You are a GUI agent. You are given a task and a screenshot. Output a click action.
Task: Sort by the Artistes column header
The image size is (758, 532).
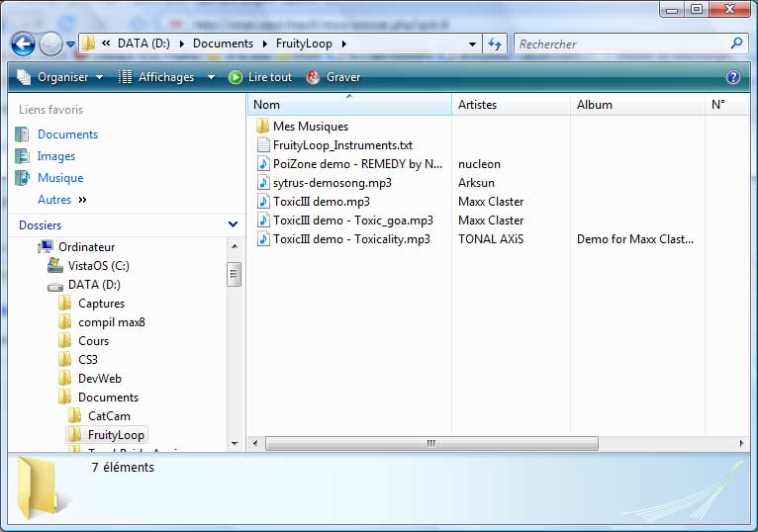click(x=511, y=105)
